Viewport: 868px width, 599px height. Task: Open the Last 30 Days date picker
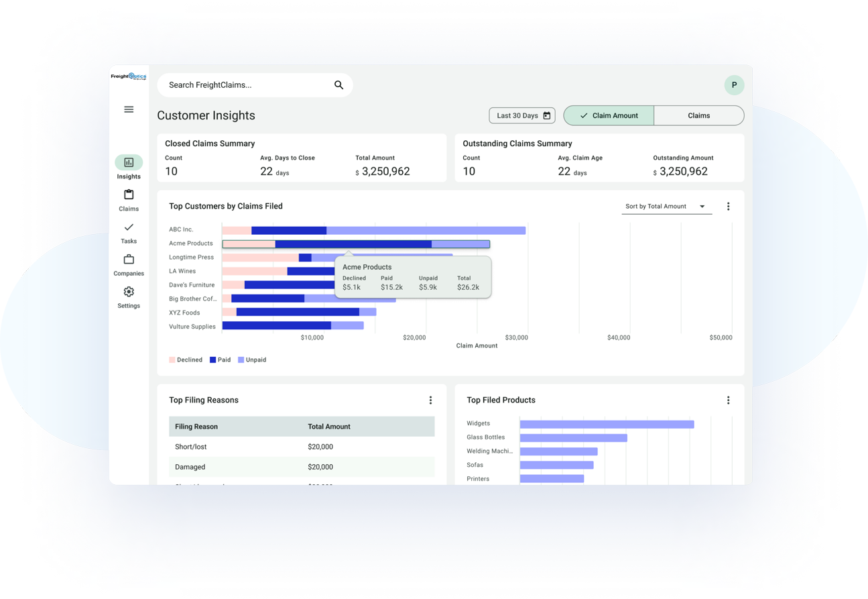click(x=522, y=115)
